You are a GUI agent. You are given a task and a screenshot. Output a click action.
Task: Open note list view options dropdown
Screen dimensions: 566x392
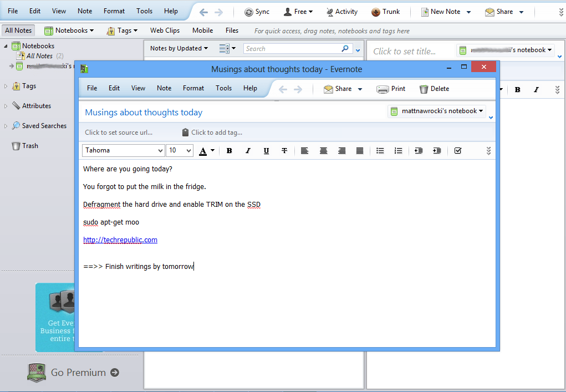(x=227, y=48)
